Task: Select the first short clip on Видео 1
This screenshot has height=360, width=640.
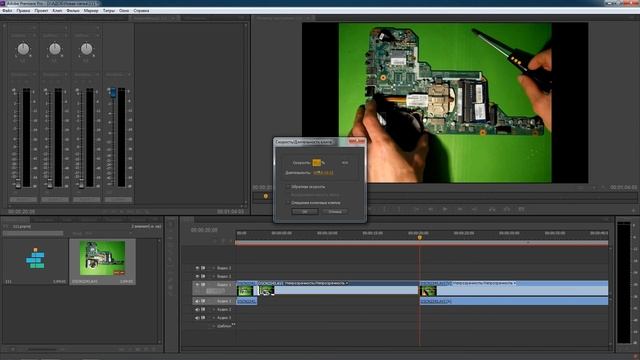Action: [x=246, y=288]
